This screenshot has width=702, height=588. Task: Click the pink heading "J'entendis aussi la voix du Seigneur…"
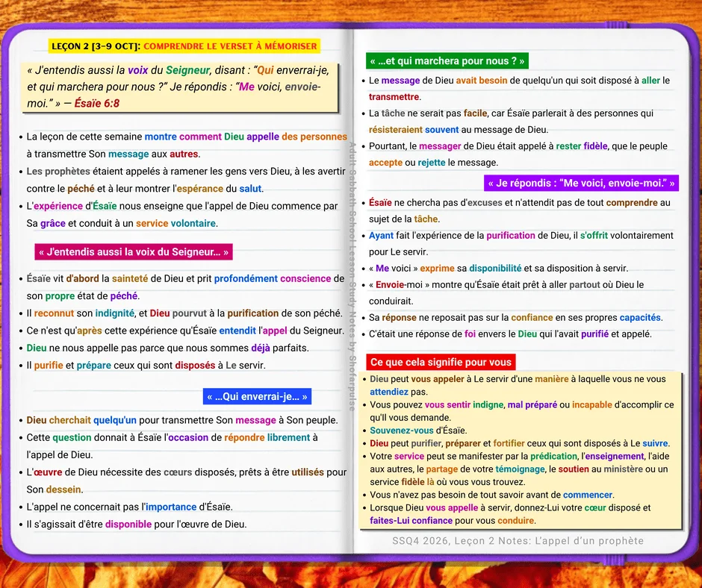(134, 252)
